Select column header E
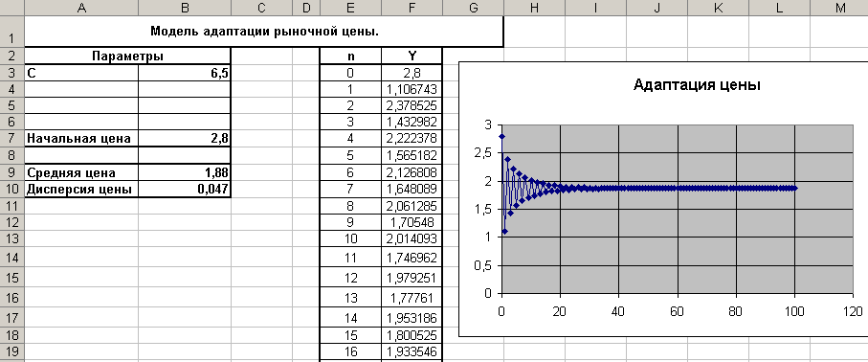Screen dimensions: 868x362 click(x=350, y=8)
